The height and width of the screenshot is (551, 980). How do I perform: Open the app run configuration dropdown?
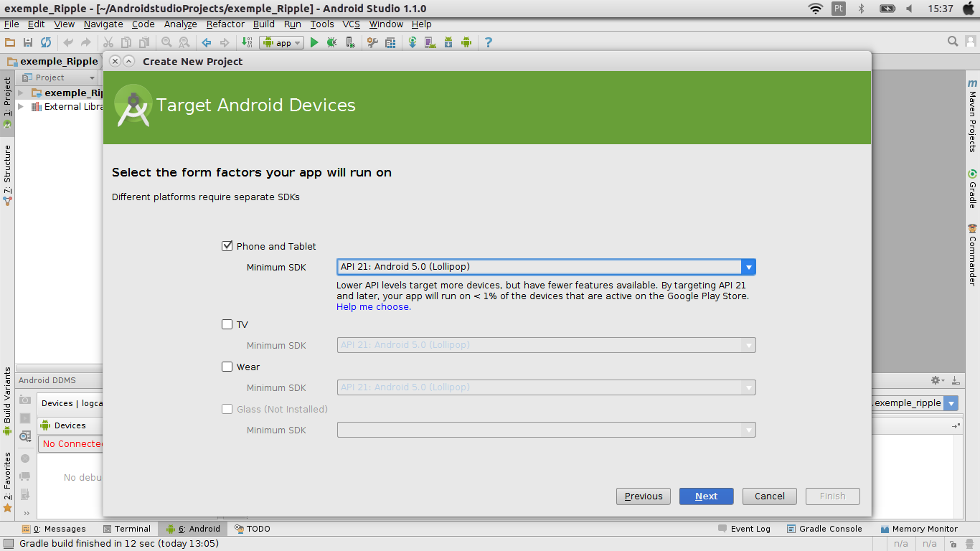click(282, 42)
